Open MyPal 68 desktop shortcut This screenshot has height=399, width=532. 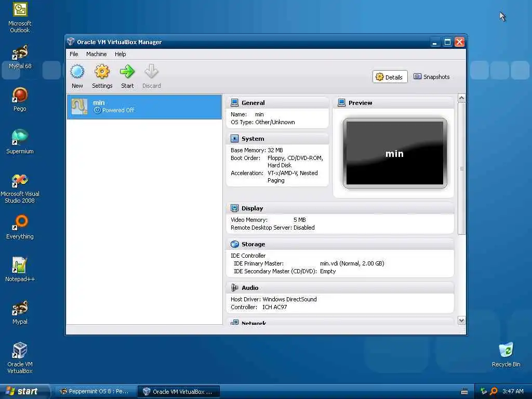(20, 57)
